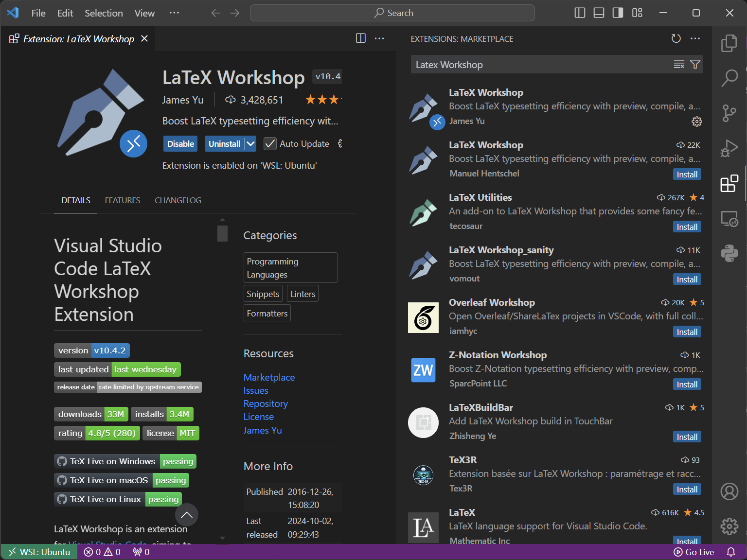Switch to the CHANGELOG tab

point(178,200)
